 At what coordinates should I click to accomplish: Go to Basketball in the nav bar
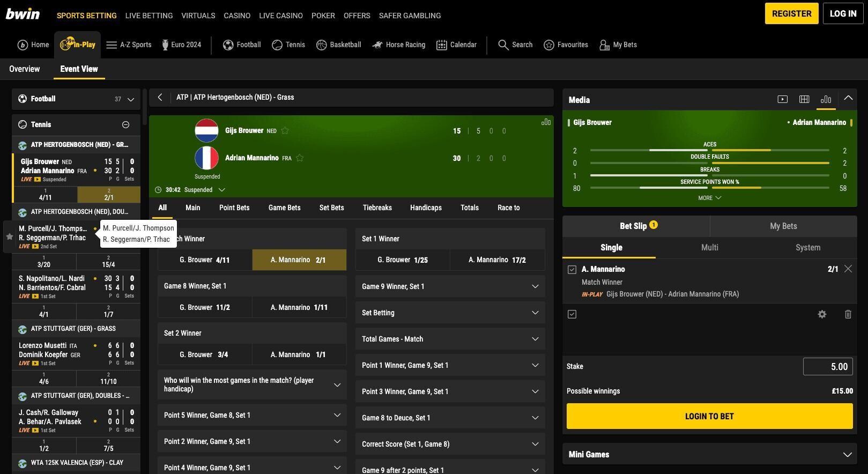coord(339,45)
